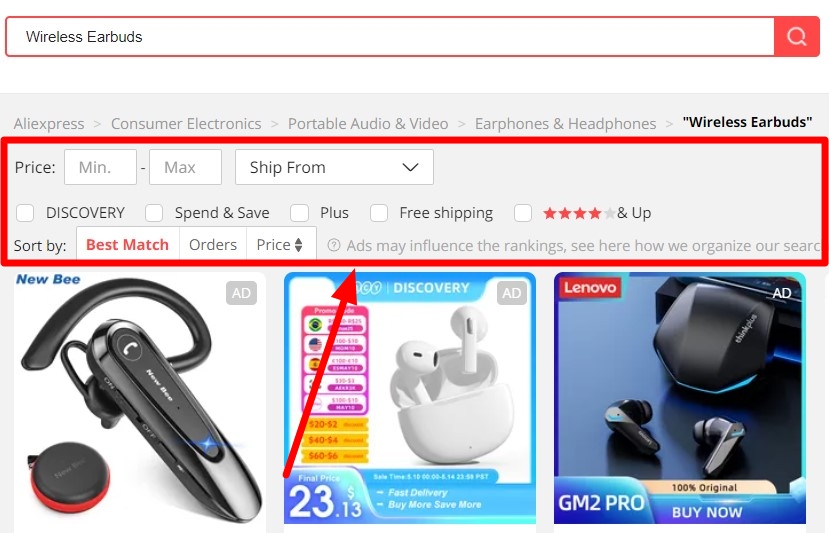The width and height of the screenshot is (829, 533).
Task: Open the Ship From dropdown
Action: coord(334,167)
